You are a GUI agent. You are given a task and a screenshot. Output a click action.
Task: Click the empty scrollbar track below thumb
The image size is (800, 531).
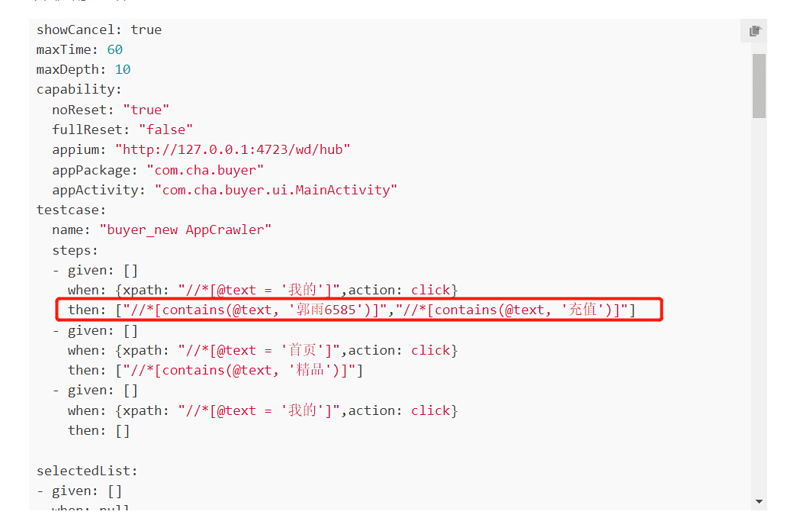coord(759,306)
